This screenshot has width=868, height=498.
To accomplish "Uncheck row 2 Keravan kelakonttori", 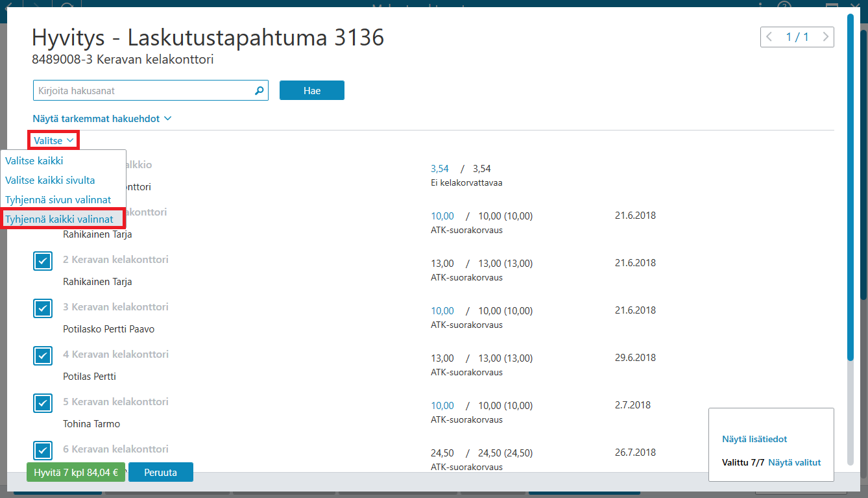I will coord(43,261).
